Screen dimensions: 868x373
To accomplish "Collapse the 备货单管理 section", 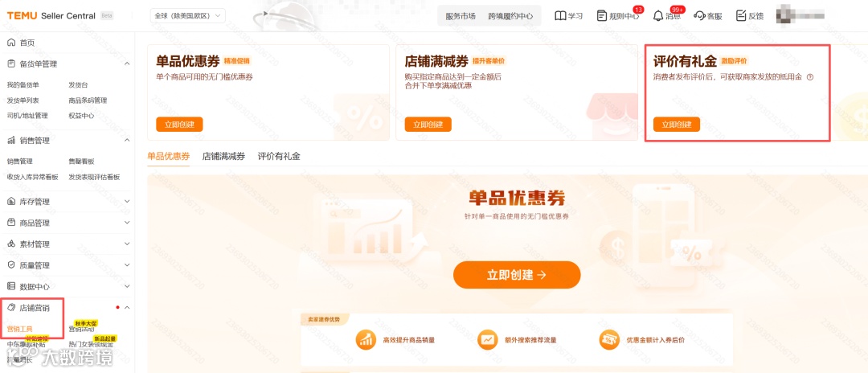I will pyautogui.click(x=127, y=64).
